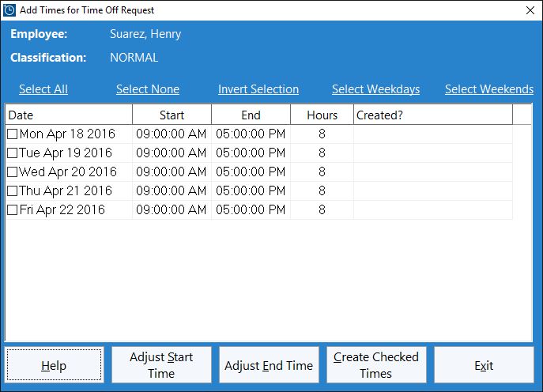
Task: Click the Select None link
Action: tap(148, 89)
